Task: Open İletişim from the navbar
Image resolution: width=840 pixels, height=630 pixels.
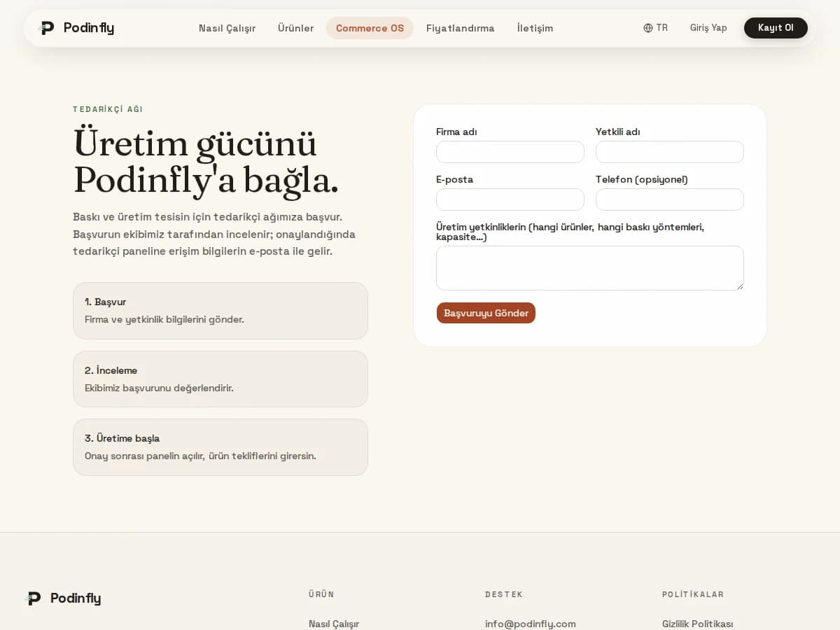Action: (535, 28)
